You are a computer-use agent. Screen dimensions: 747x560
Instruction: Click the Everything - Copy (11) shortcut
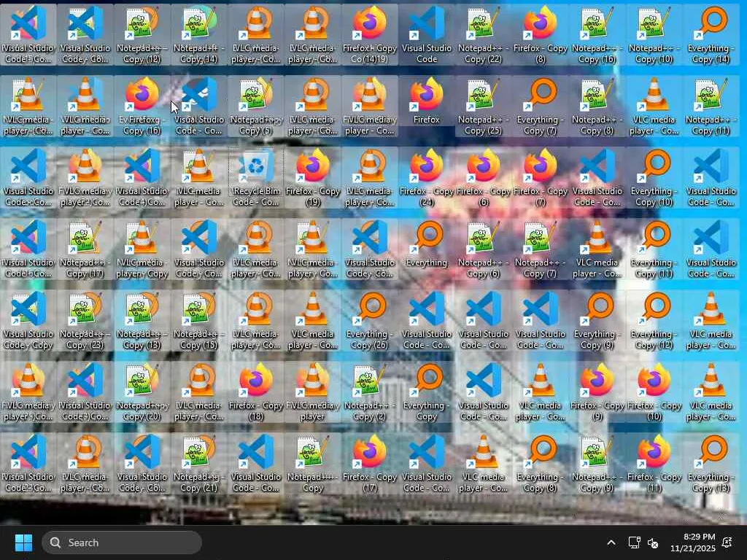654,249
